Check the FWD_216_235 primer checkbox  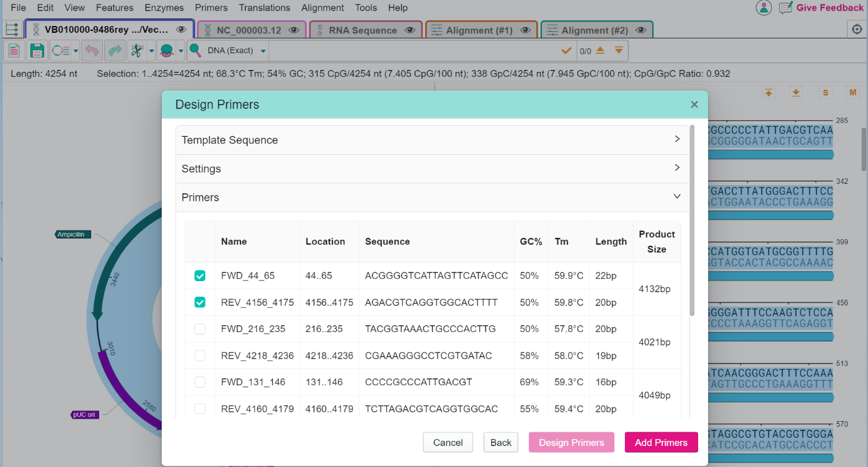pyautogui.click(x=200, y=329)
